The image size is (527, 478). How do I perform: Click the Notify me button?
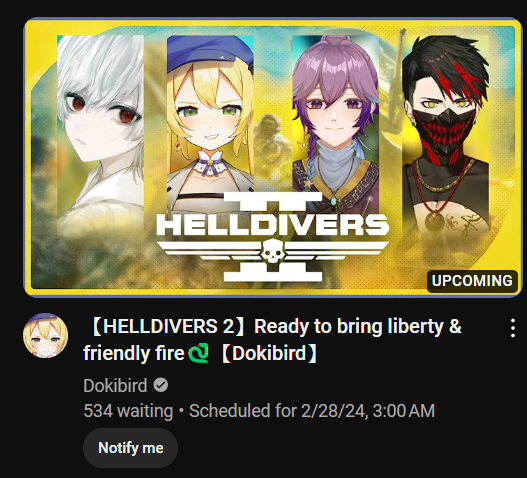[x=130, y=448]
